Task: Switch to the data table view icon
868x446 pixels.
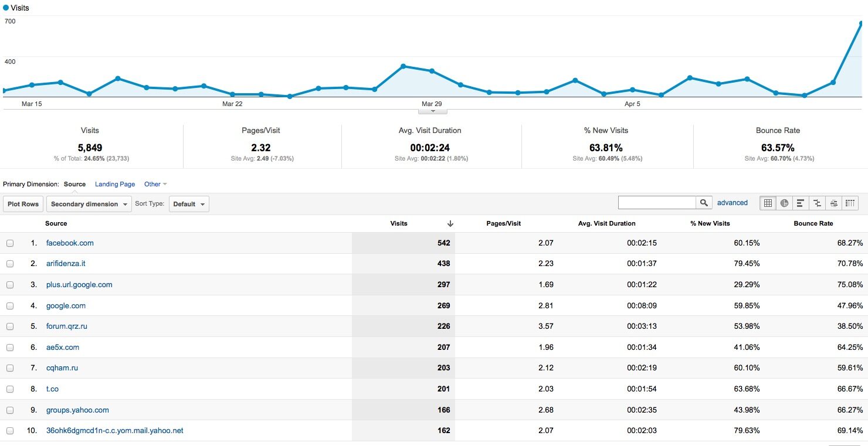Action: [767, 203]
